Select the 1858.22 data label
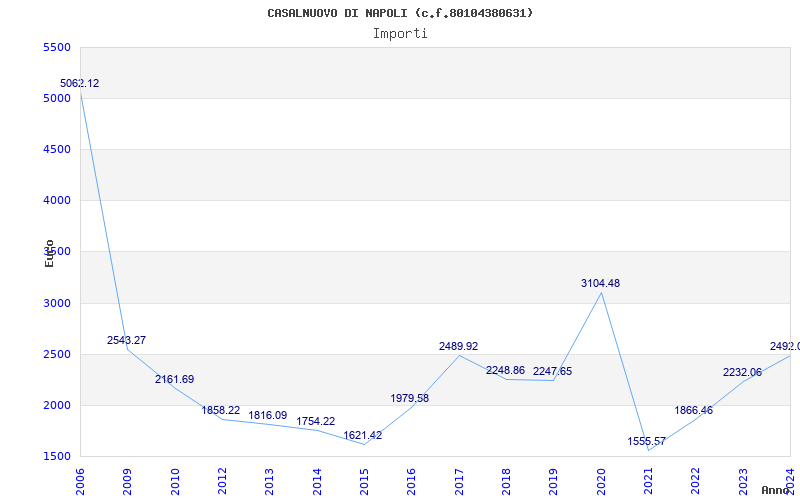 221,411
